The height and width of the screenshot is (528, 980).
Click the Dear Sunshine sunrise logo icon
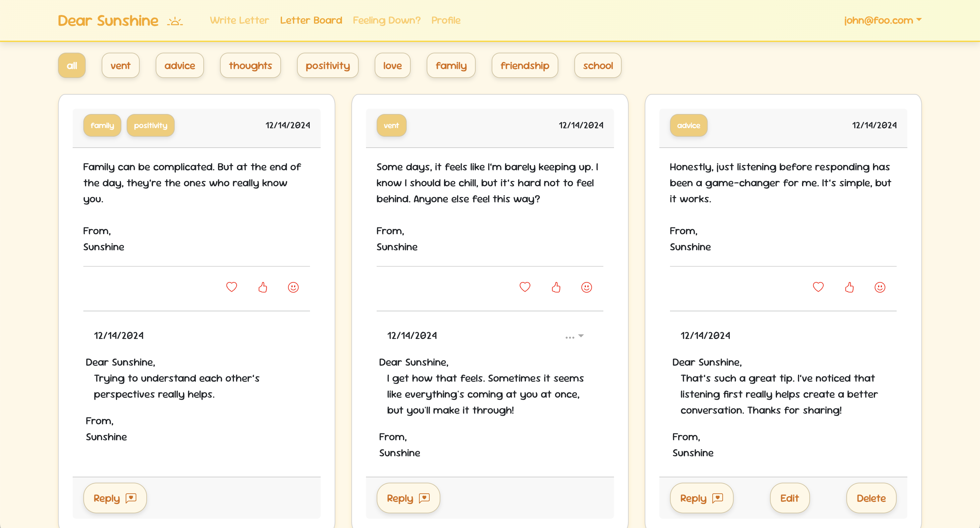pyautogui.click(x=175, y=21)
